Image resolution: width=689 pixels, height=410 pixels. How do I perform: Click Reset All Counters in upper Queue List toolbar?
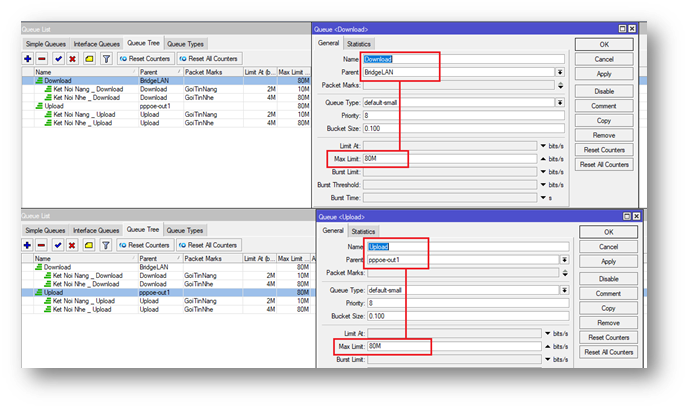pos(209,58)
